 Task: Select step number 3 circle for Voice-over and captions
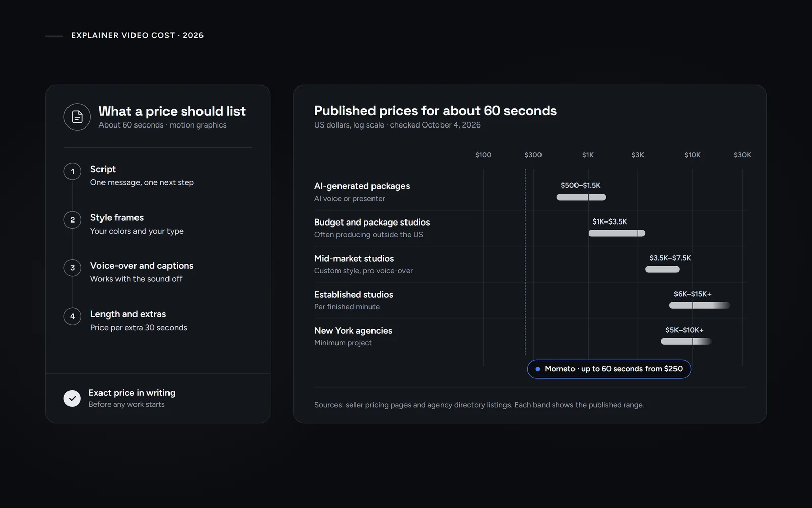(73, 268)
